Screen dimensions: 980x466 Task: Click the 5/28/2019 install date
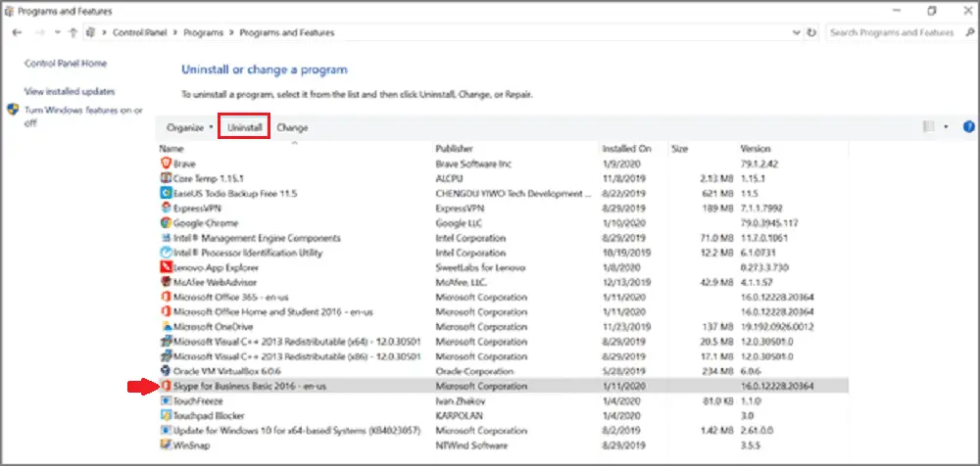pyautogui.click(x=623, y=371)
